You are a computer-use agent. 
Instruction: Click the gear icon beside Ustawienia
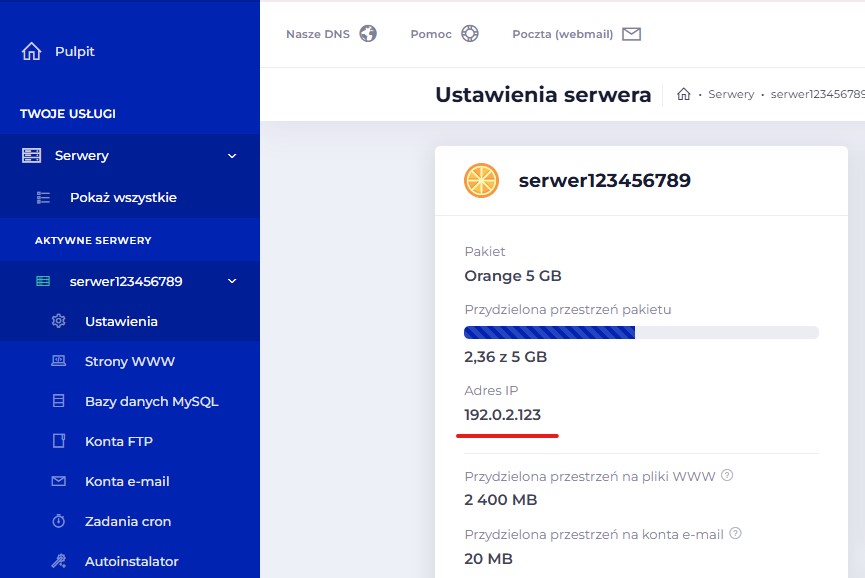[x=58, y=321]
